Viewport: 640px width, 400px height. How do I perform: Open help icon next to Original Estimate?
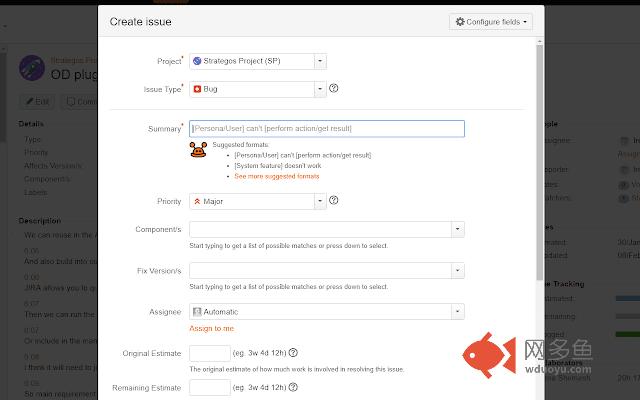[x=293, y=353]
